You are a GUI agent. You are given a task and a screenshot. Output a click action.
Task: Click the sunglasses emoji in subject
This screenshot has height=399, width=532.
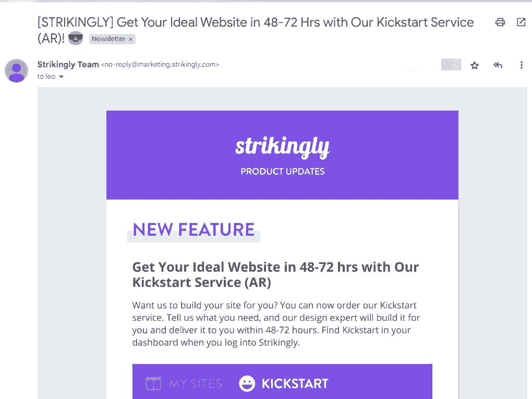(76, 39)
